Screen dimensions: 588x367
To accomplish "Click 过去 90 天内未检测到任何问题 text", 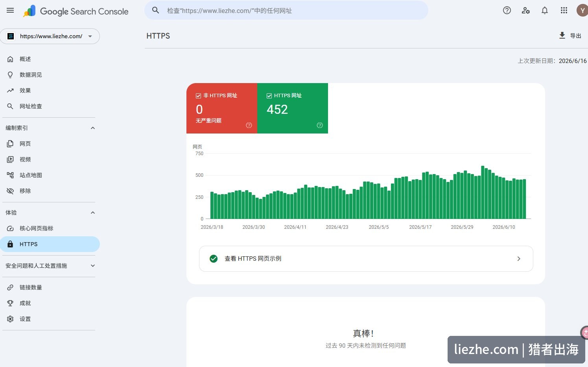I will (x=366, y=346).
